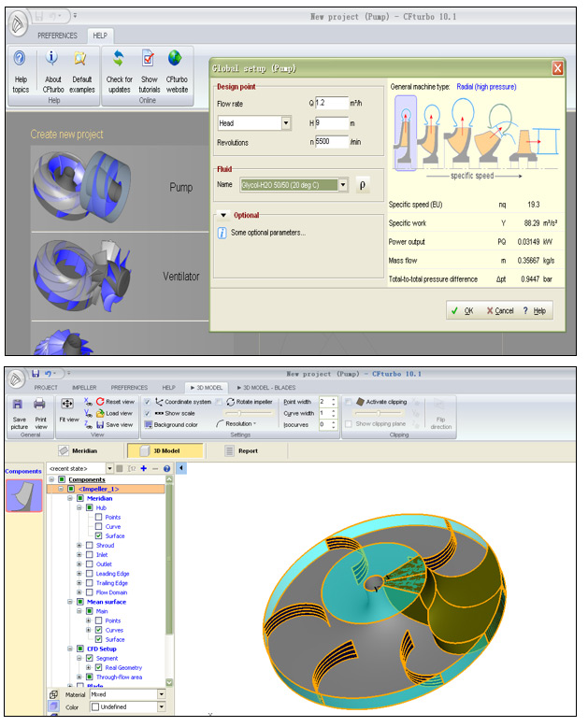Click Save picture icon
The height and width of the screenshot is (727, 588).
[18, 405]
